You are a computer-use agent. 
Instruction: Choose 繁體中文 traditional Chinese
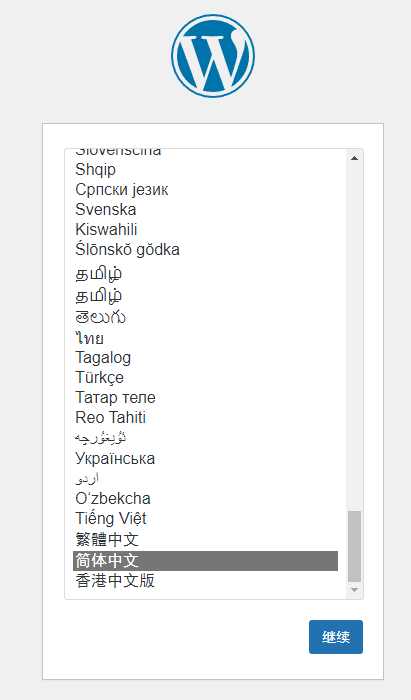coord(205,540)
